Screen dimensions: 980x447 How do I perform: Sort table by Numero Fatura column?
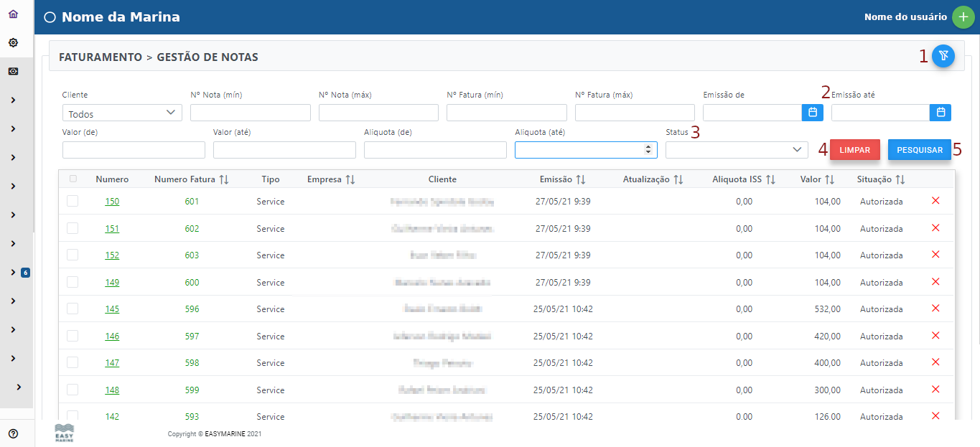[x=223, y=179]
